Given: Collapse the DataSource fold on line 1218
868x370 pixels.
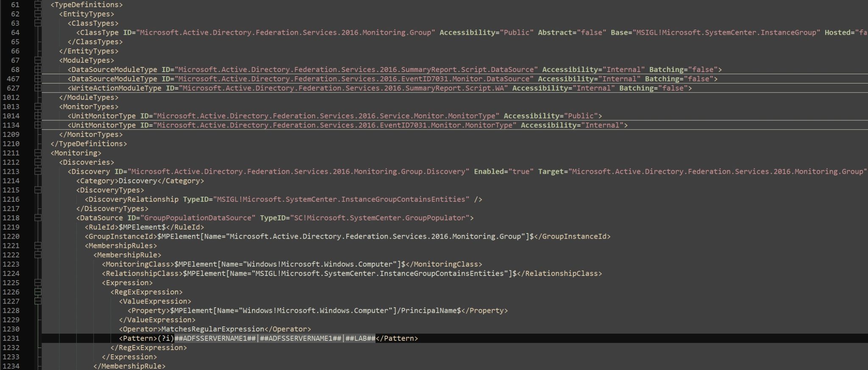Looking at the screenshot, I should (x=38, y=218).
